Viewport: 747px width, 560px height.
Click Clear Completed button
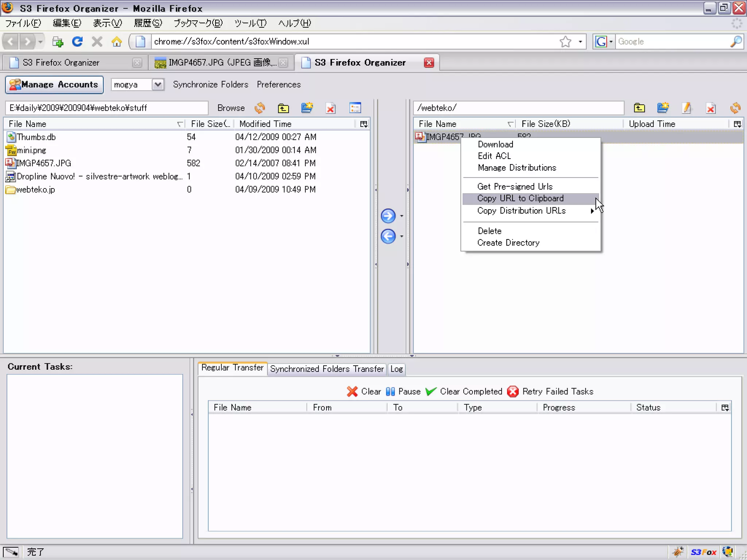464,392
